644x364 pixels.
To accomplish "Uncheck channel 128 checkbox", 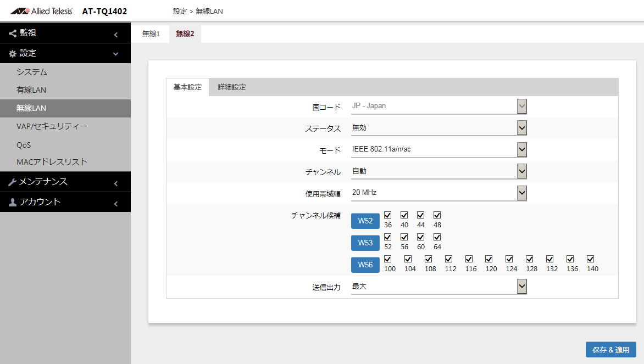I will pos(529,259).
